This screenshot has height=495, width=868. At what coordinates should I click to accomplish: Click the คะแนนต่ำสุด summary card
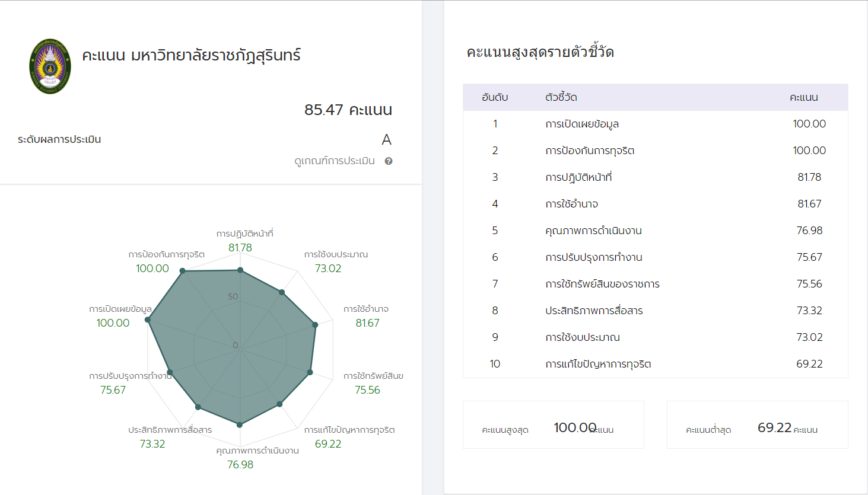pos(758,425)
